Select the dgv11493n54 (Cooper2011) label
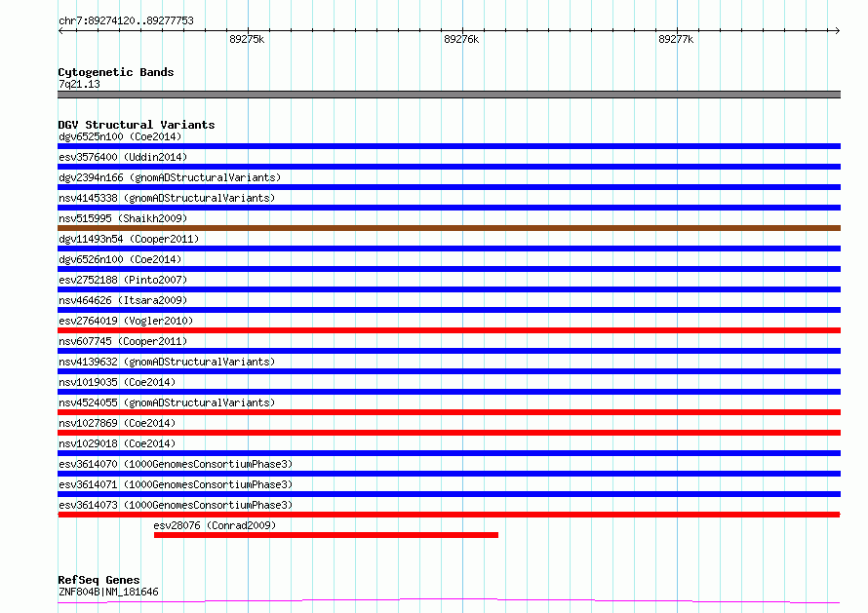The height and width of the screenshot is (613, 868). tap(129, 239)
